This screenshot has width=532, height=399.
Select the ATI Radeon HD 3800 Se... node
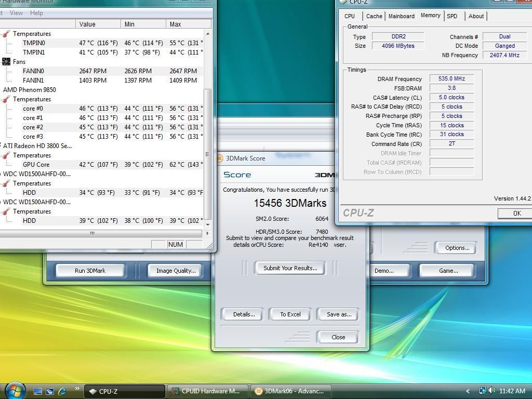37,146
